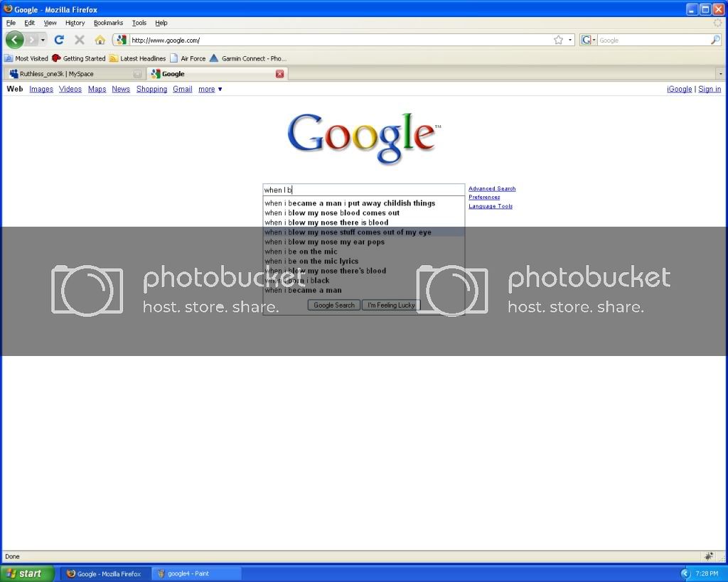Switch to google4 - Paint taskbar button
Screen dimensions: 728x582
(197, 573)
